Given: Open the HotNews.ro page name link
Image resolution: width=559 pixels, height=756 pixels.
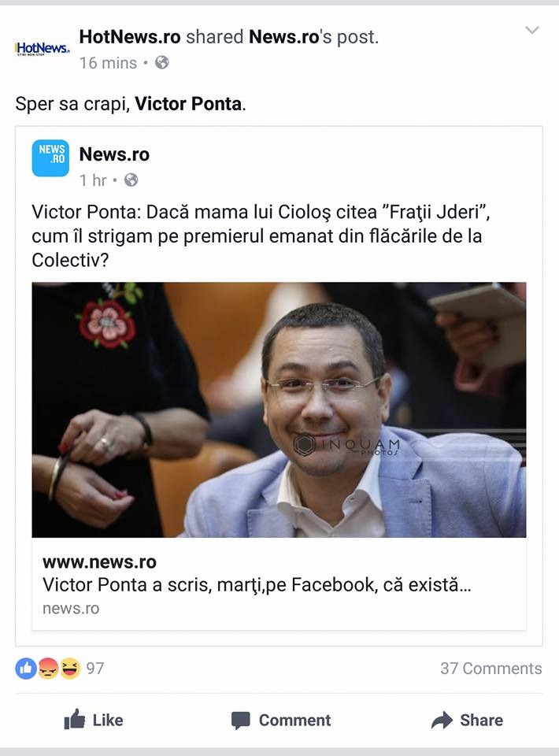Looking at the screenshot, I should 130,37.
